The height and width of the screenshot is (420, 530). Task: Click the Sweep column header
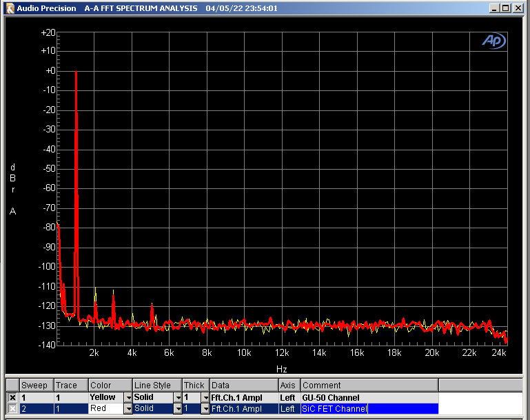(x=36, y=386)
